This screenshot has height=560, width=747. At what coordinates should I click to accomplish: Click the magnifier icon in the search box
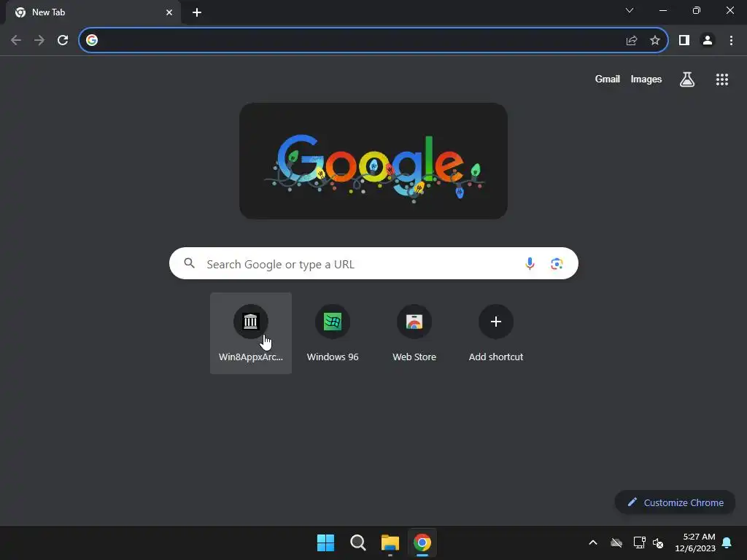[189, 262]
